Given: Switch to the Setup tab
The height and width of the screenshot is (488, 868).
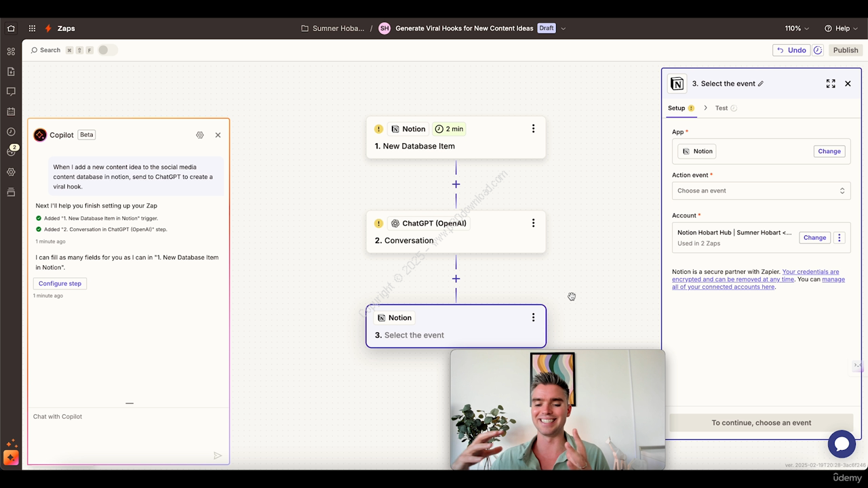Looking at the screenshot, I should coord(681,108).
